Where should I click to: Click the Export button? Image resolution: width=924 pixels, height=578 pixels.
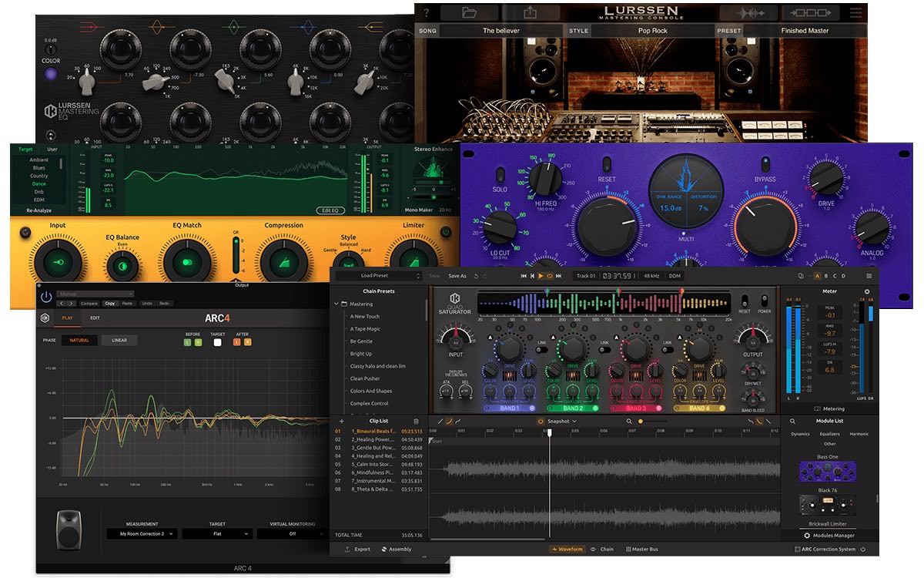coord(357,549)
